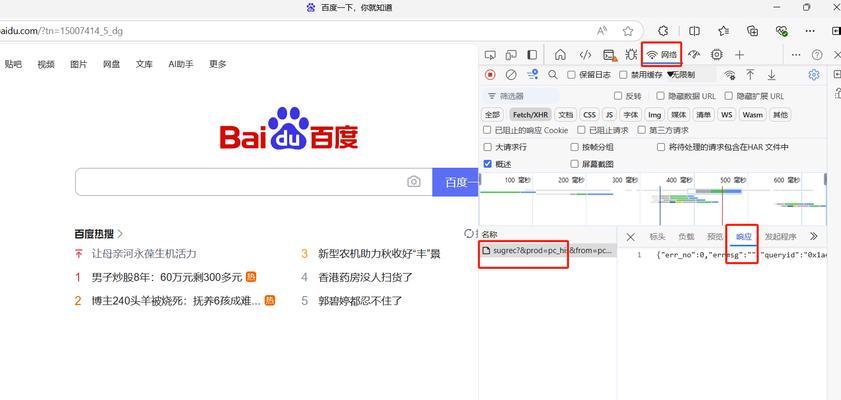
Task: Select the 全部 request type filter
Action: (492, 115)
